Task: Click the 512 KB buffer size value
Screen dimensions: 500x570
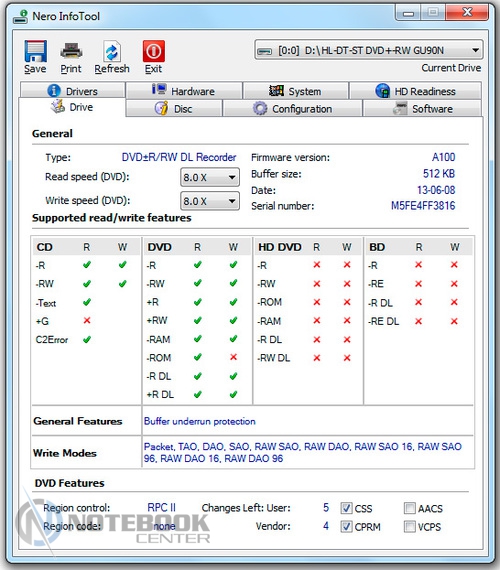Action: coord(439,173)
